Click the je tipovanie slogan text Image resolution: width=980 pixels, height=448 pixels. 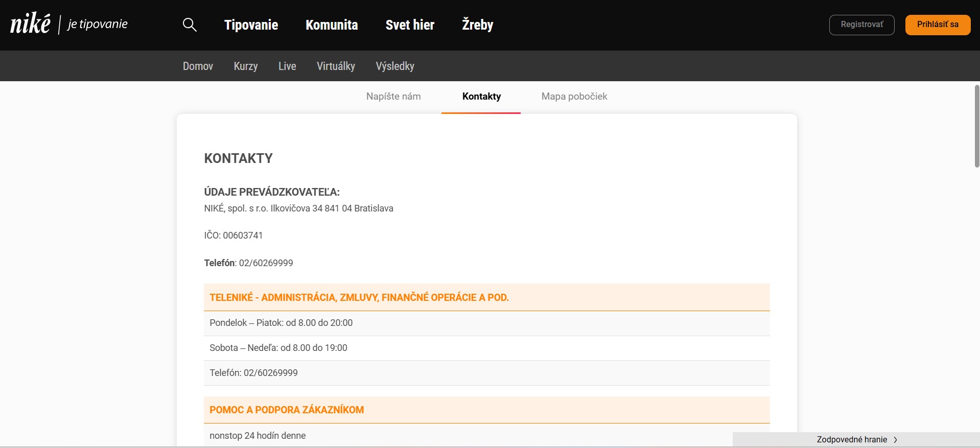97,24
